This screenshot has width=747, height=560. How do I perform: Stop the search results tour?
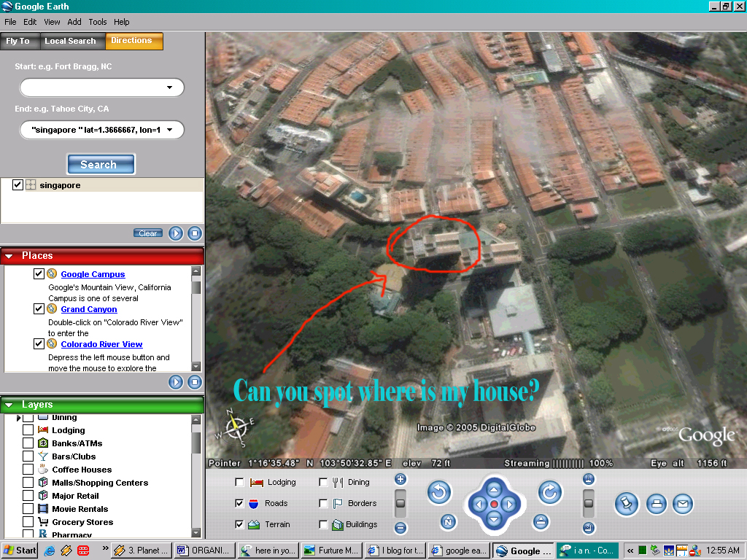click(194, 233)
